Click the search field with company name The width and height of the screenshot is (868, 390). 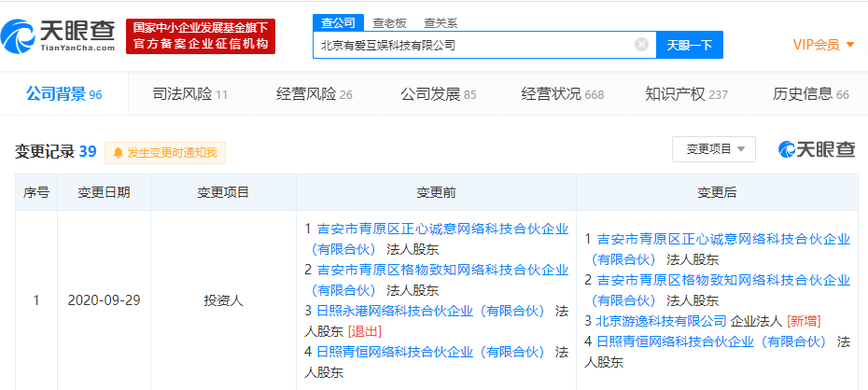pyautogui.click(x=484, y=45)
